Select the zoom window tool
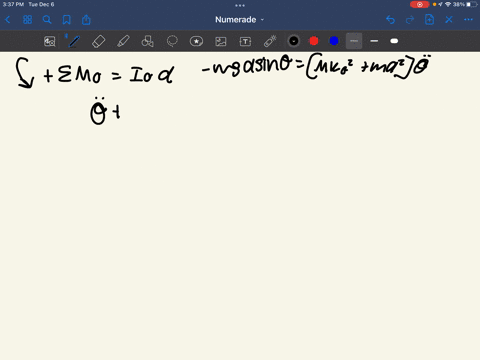480x360 pixels. [50, 41]
